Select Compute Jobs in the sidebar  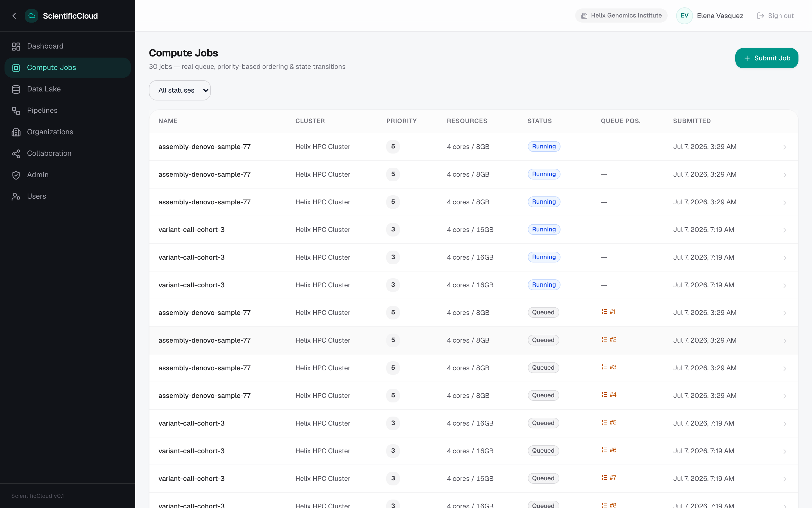[67, 67]
